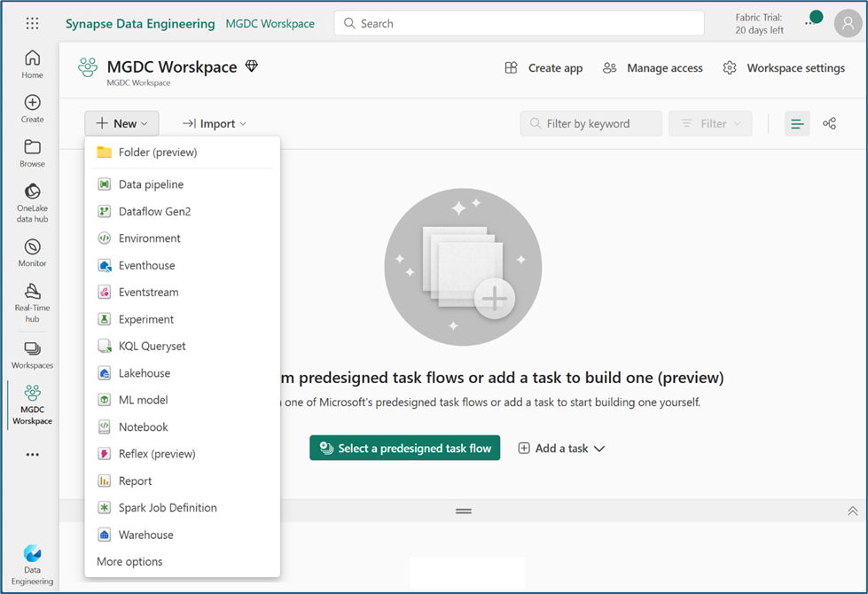
Task: Open the New dropdown button
Action: [121, 123]
